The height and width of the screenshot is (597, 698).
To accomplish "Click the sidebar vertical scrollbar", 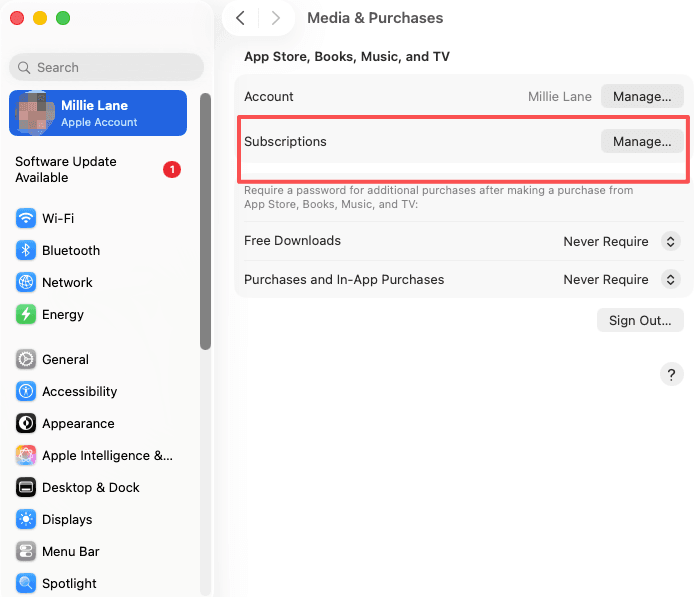I will (205, 221).
